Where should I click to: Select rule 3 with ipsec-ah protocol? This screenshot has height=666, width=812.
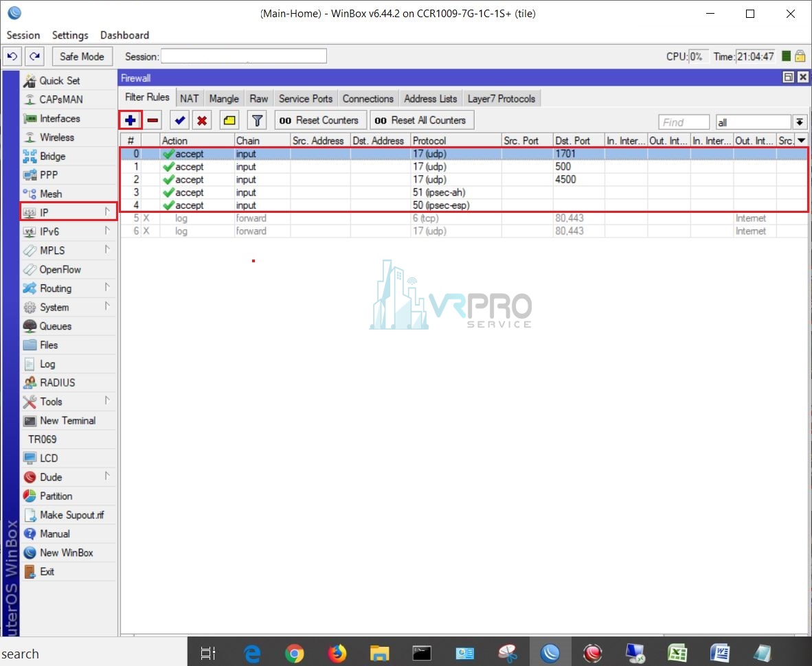pos(464,192)
